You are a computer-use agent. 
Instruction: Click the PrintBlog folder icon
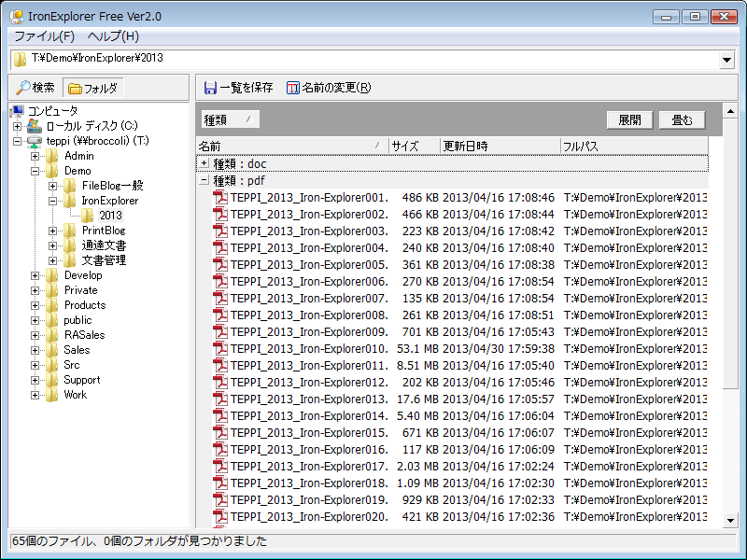click(69, 231)
